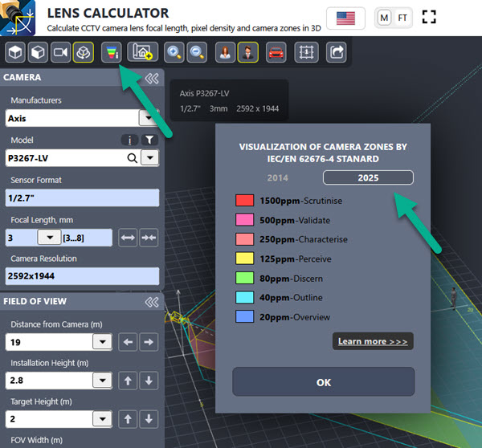Raise installation height with up arrow
Image resolution: width=482 pixels, height=448 pixels.
click(x=128, y=381)
